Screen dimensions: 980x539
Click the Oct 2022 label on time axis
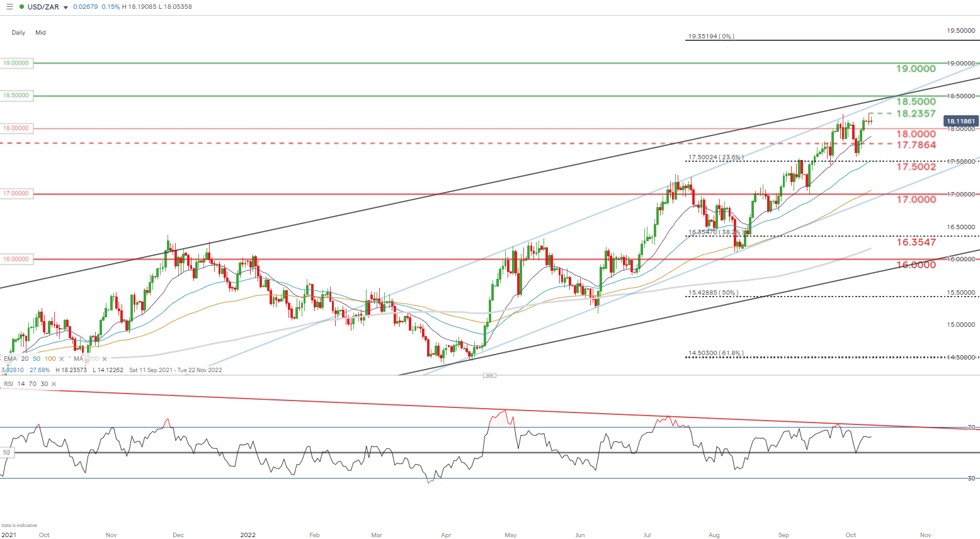pyautogui.click(x=851, y=535)
